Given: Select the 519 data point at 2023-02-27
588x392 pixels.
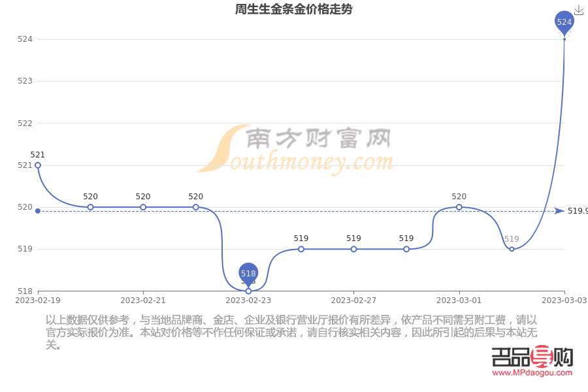Looking at the screenshot, I should [353, 249].
